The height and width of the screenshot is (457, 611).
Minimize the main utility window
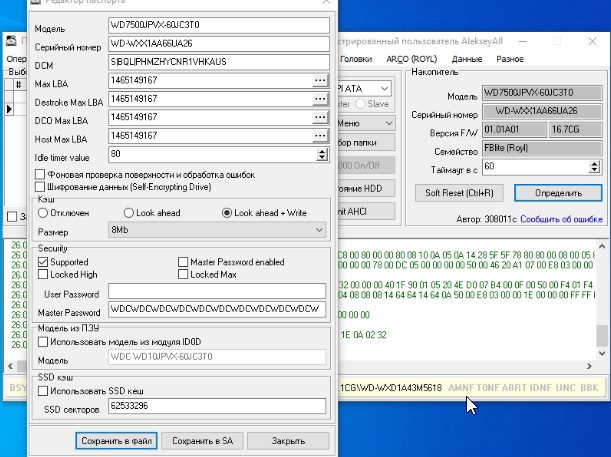[x=523, y=41]
